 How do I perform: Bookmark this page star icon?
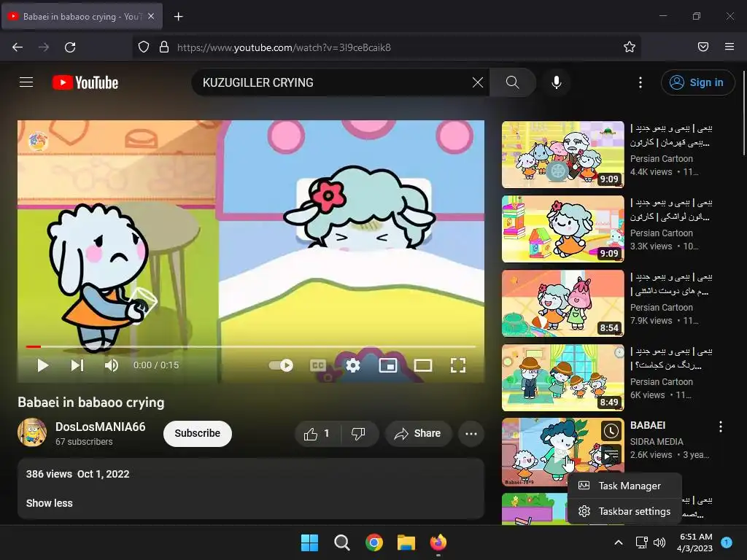point(630,47)
